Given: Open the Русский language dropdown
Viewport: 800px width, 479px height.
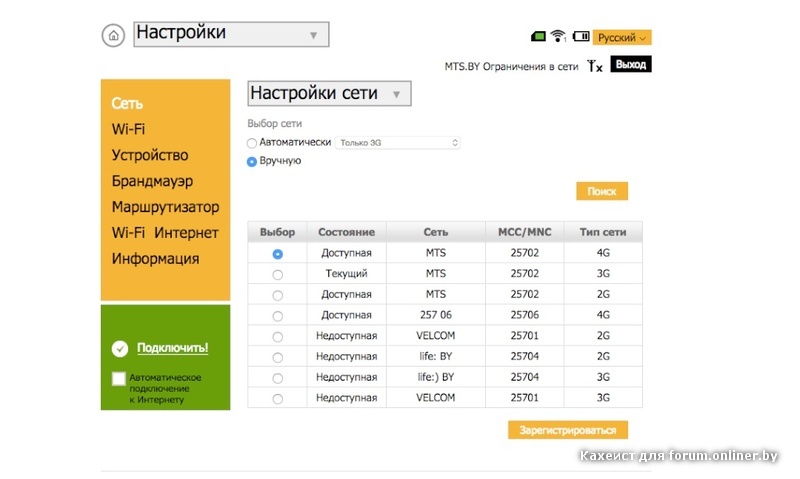Looking at the screenshot, I should coord(621,37).
